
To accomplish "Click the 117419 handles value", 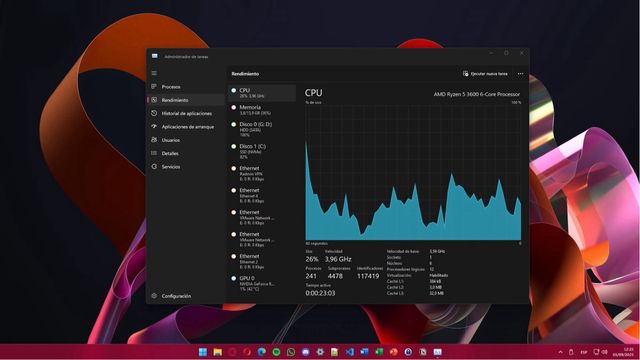I will [x=368, y=276].
